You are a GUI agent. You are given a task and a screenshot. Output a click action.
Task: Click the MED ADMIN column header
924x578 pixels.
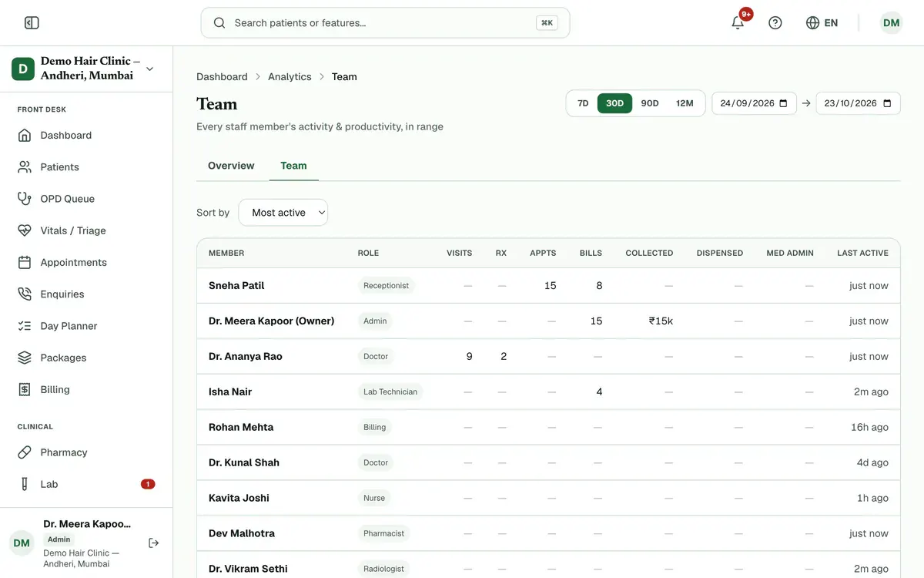point(790,253)
